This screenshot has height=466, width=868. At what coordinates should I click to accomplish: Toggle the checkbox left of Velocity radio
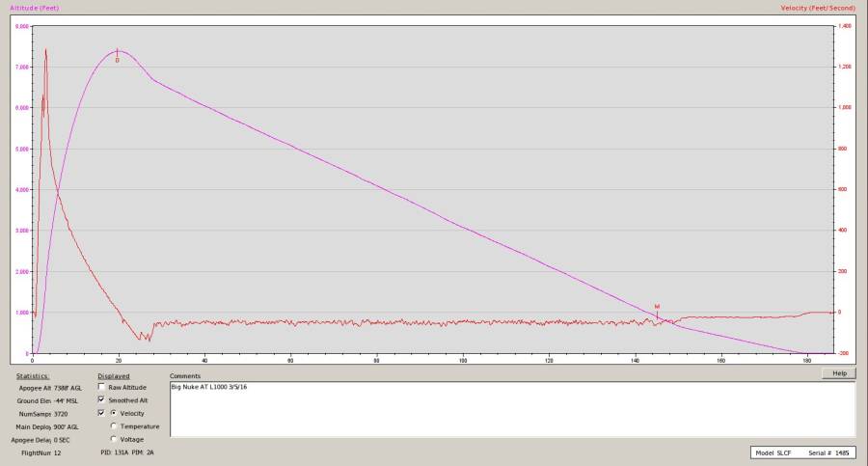click(x=101, y=413)
